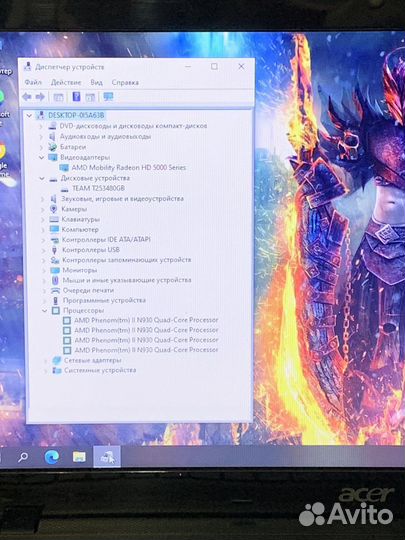Viewport: 405px width, 540px height.
Task: Click the Контроллеры USB plug icon
Action: pyautogui.click(x=54, y=250)
